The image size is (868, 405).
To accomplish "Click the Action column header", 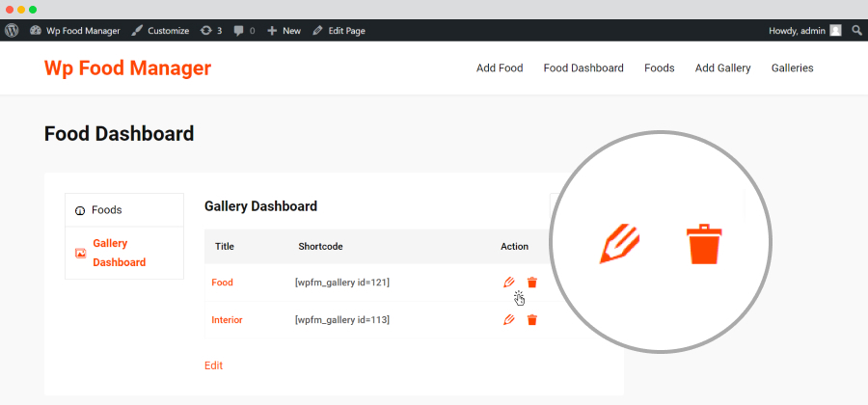I will 514,246.
